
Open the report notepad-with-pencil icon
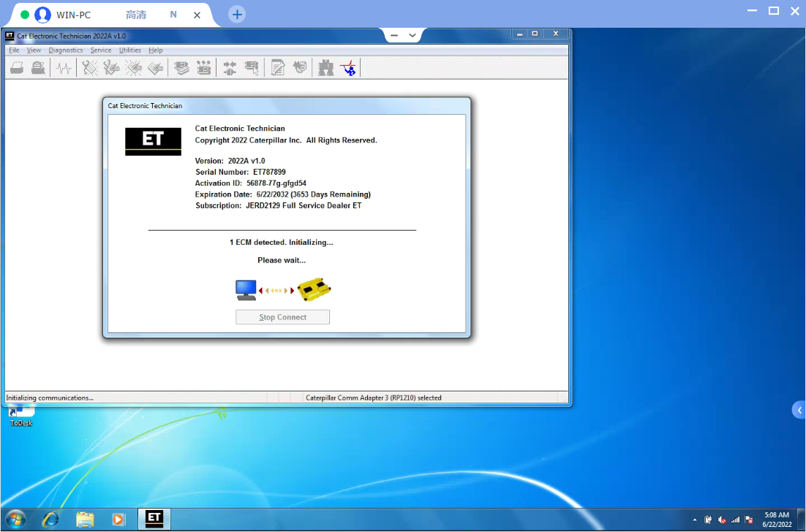tap(278, 68)
